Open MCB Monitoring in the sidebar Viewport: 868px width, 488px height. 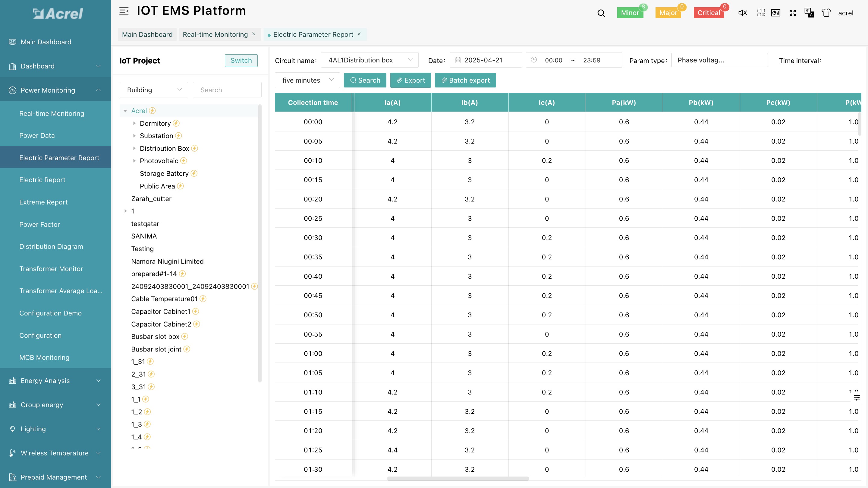point(45,357)
